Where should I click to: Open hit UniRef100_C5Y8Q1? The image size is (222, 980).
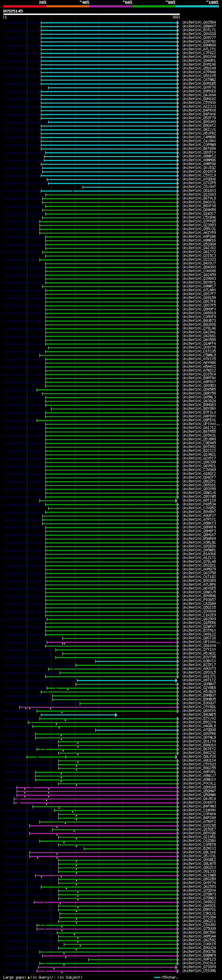[199, 707]
